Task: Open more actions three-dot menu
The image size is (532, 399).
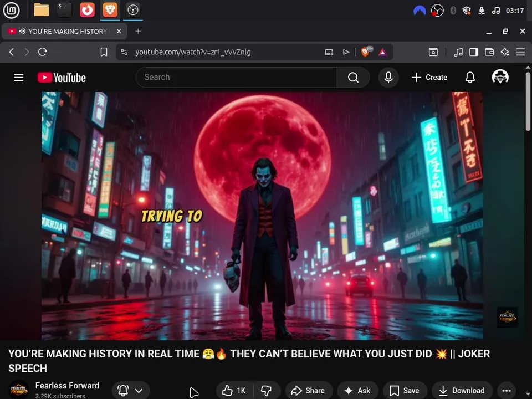Action: coord(507,391)
